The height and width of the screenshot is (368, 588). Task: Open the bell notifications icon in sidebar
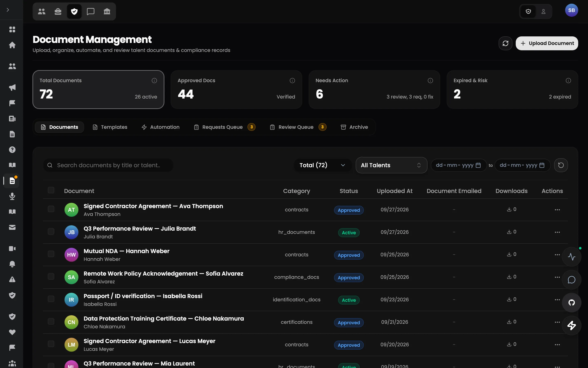tap(12, 264)
